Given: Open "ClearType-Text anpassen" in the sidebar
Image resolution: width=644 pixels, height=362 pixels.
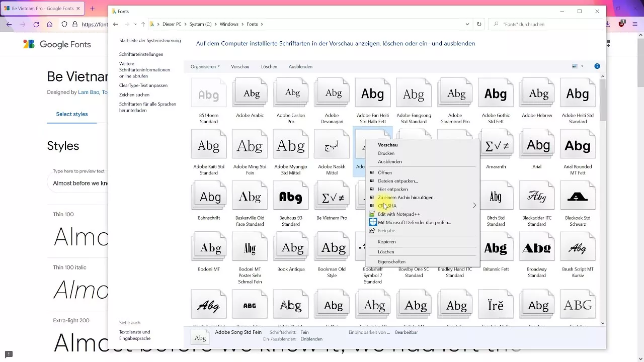Looking at the screenshot, I should (x=144, y=85).
